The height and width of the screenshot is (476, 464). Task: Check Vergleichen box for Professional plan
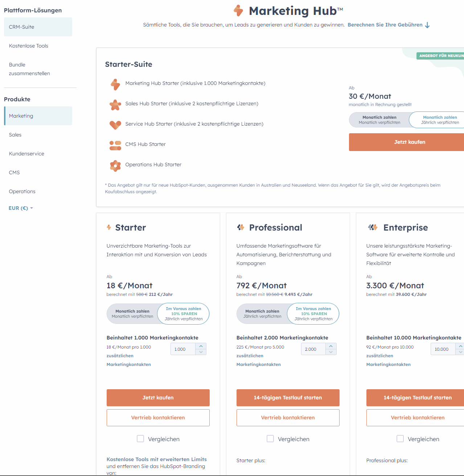(x=270, y=439)
